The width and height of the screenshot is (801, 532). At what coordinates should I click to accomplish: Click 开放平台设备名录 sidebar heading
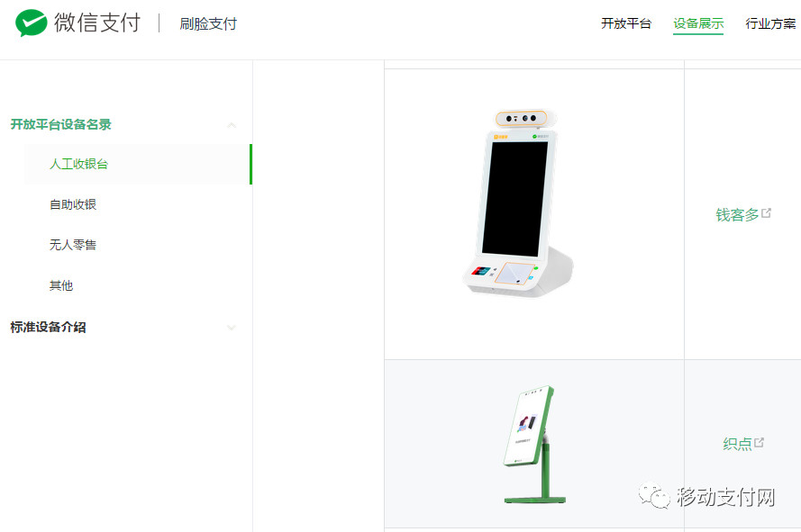pyautogui.click(x=60, y=124)
